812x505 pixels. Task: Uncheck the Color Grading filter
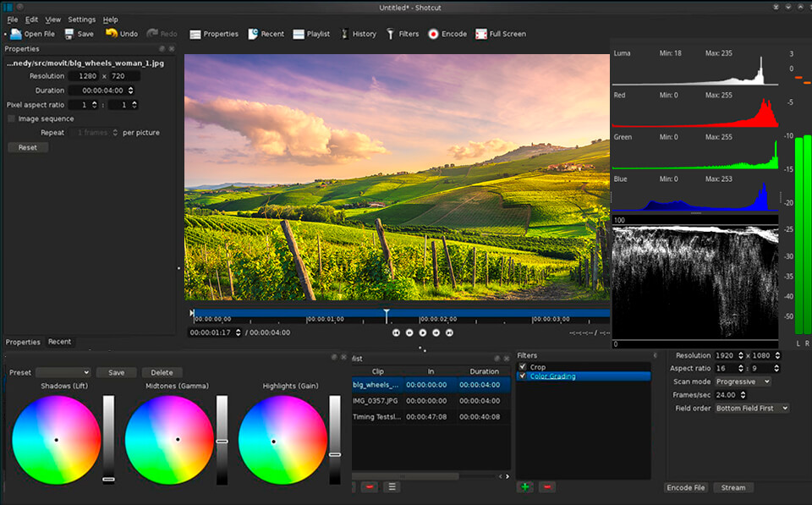(523, 376)
